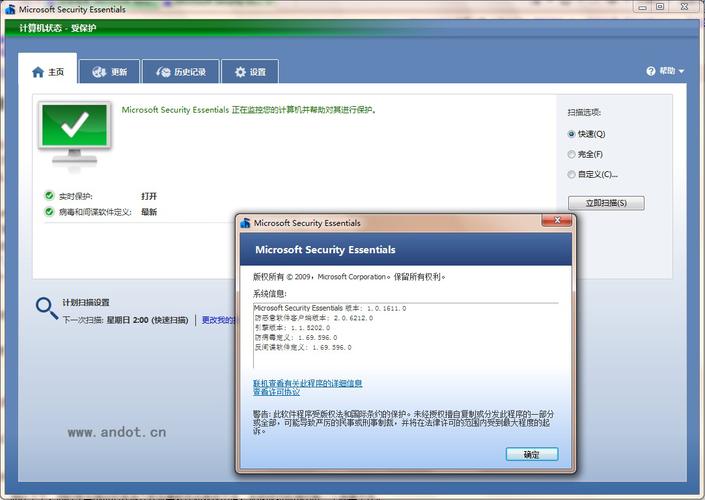The image size is (705, 500).
Task: Click the 实时保护 green check icon
Action: pos(49,196)
